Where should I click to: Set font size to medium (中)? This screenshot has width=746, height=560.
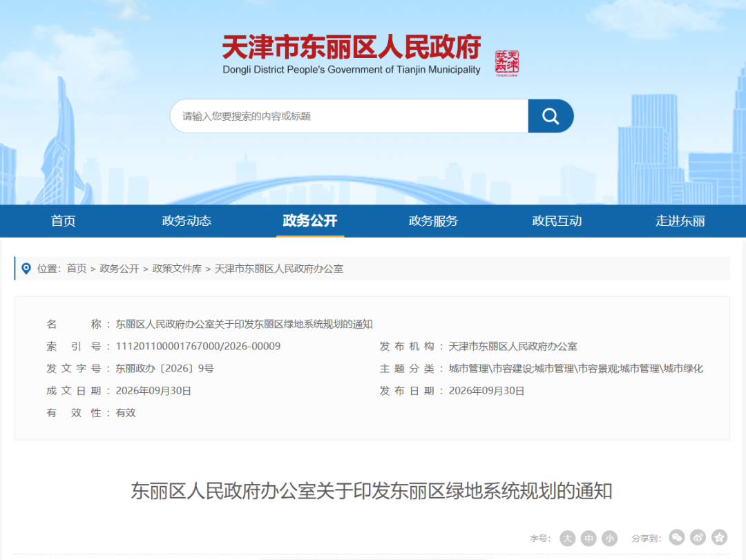(x=589, y=538)
